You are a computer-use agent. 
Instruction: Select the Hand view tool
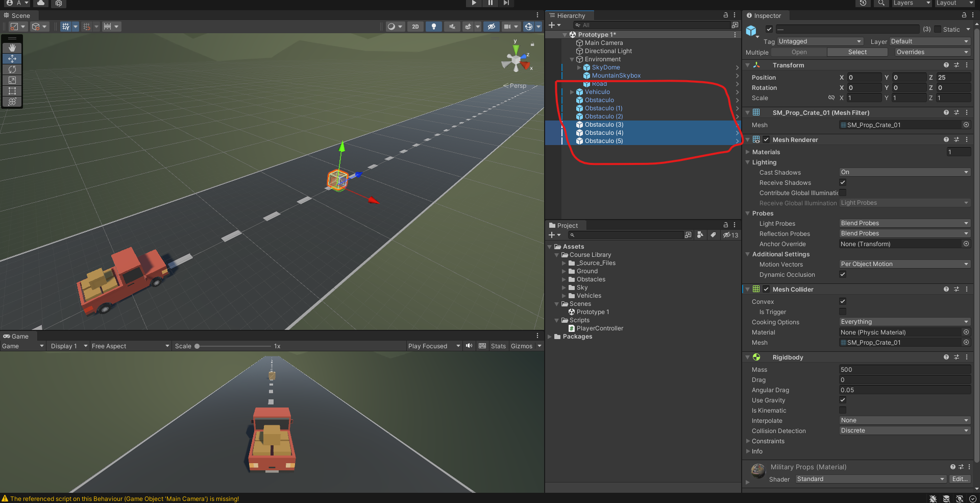pyautogui.click(x=12, y=48)
